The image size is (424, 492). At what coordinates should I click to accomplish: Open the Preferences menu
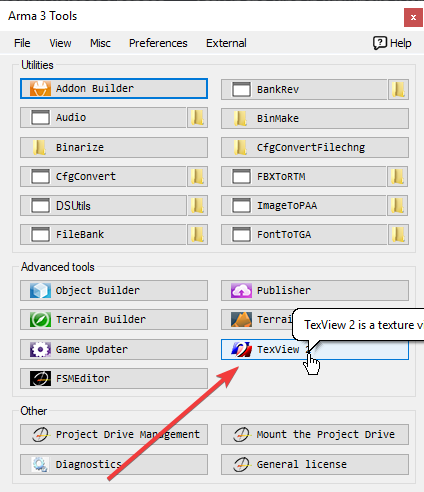click(158, 43)
